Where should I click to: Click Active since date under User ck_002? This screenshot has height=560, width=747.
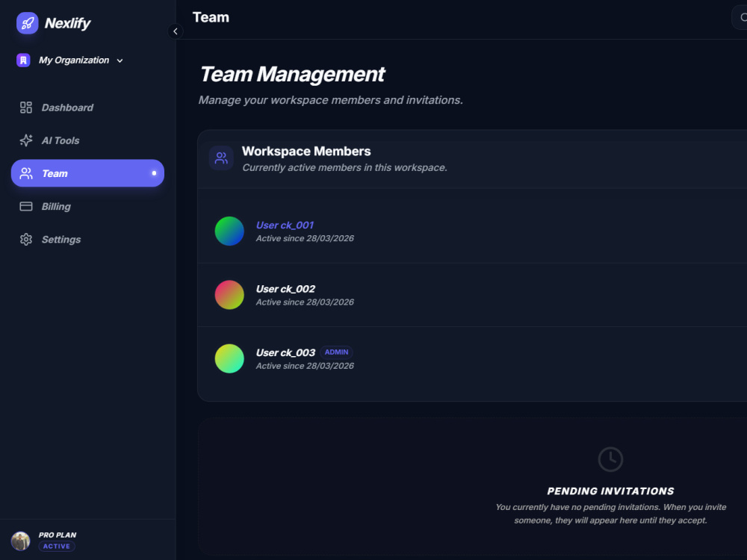305,302
